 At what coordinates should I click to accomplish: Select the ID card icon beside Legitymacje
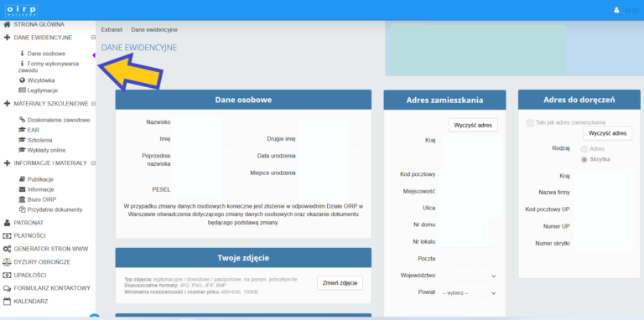coord(22,90)
